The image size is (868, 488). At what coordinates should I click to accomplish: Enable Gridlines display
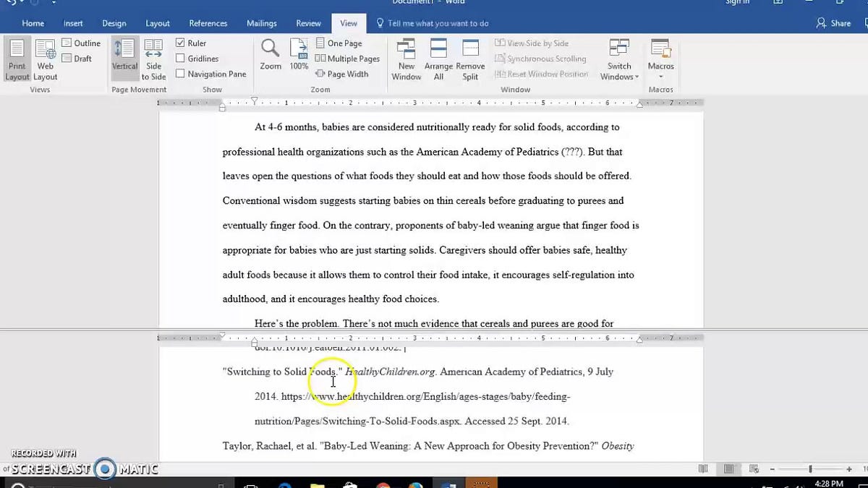182,59
